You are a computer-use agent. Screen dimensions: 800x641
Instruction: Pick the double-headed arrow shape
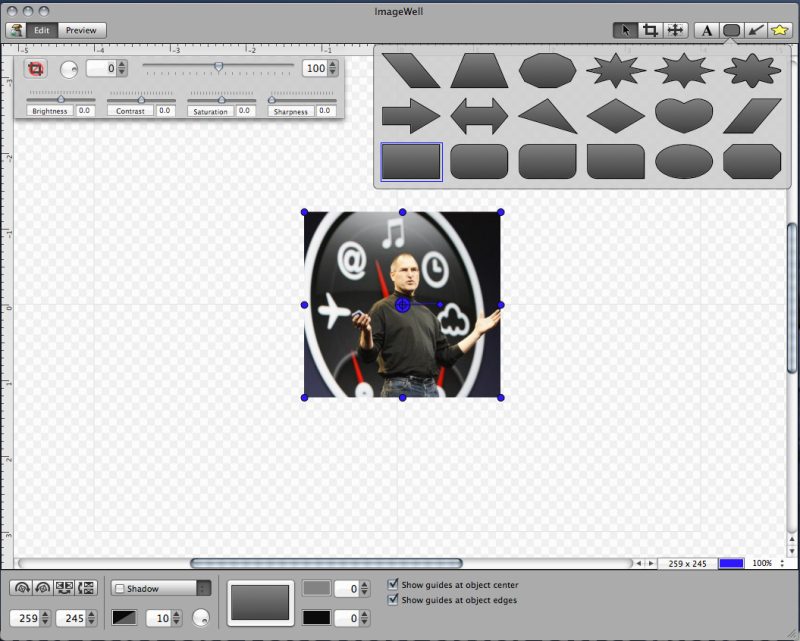[479, 116]
